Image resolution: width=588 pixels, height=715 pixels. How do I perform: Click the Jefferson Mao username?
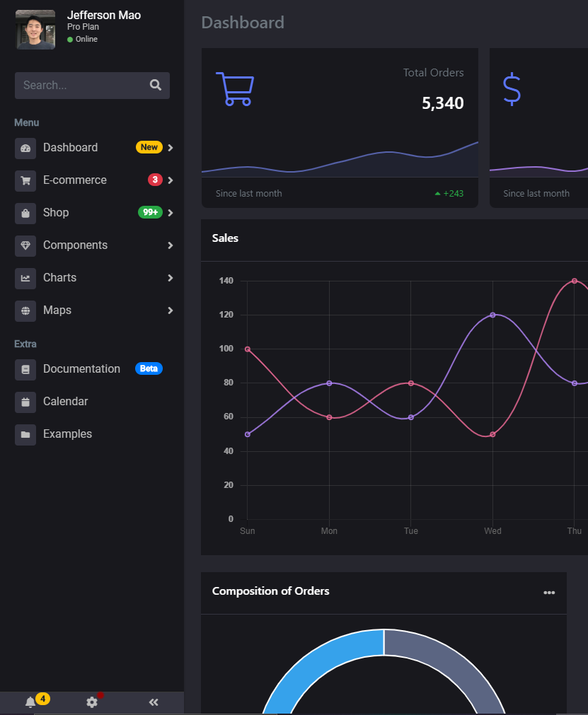tap(104, 15)
